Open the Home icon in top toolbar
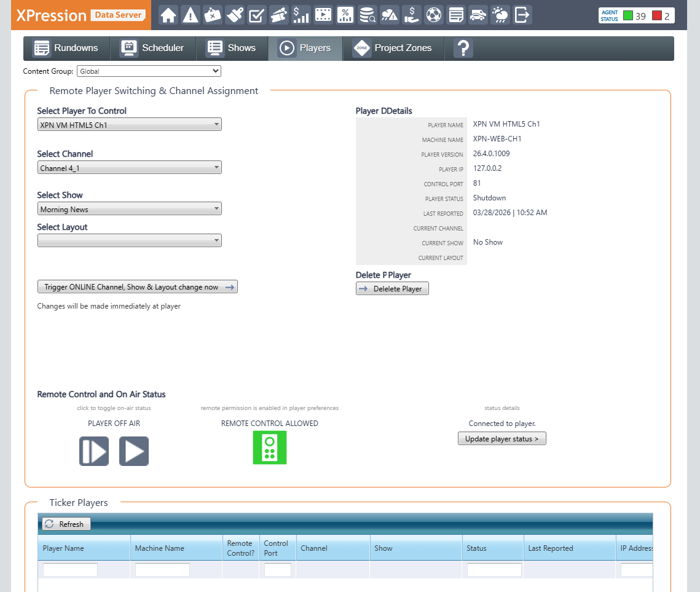700x592 pixels. click(168, 15)
